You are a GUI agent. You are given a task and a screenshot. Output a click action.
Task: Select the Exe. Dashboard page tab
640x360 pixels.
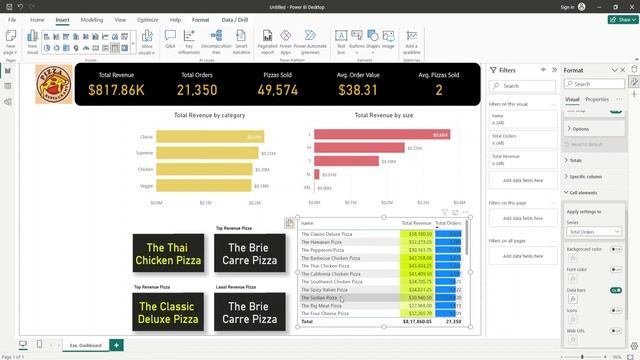85,345
